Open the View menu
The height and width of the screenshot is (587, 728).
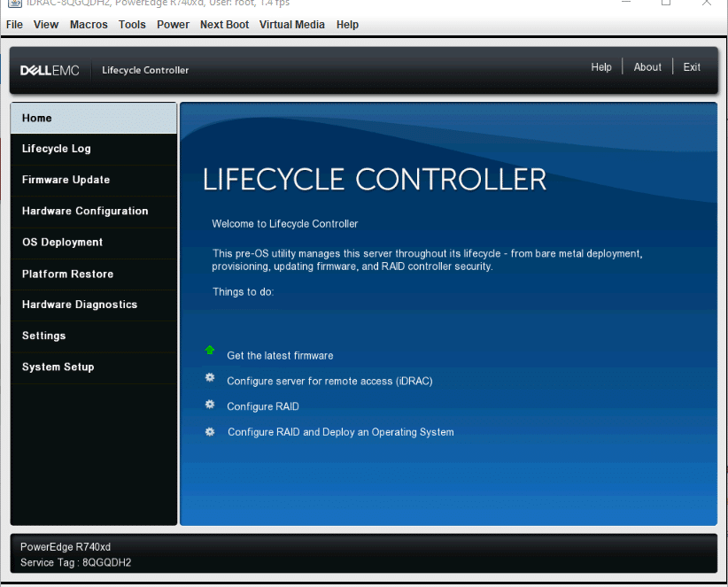(x=46, y=25)
